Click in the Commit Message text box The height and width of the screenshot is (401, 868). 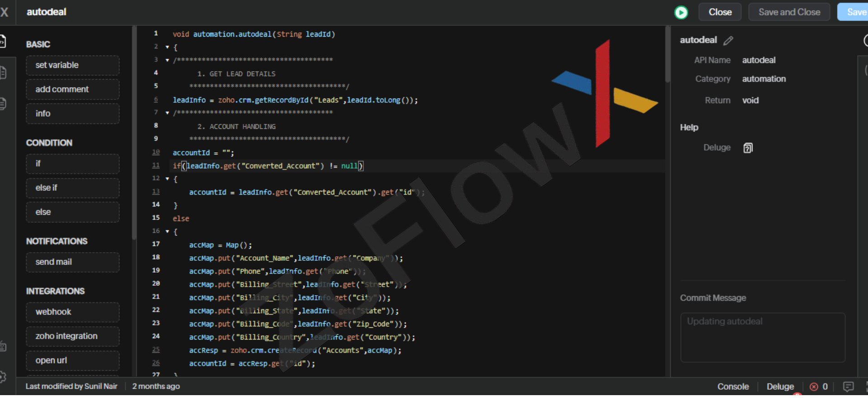point(763,338)
